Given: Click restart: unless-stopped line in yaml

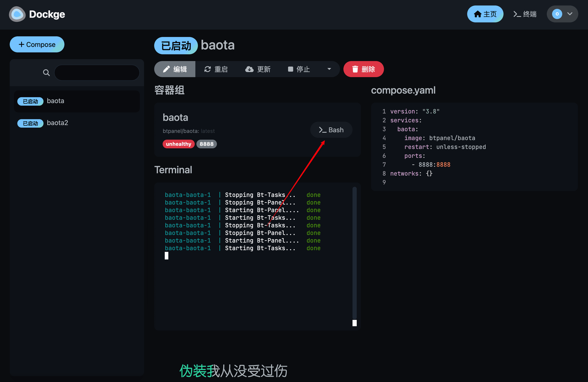Looking at the screenshot, I should [x=445, y=147].
